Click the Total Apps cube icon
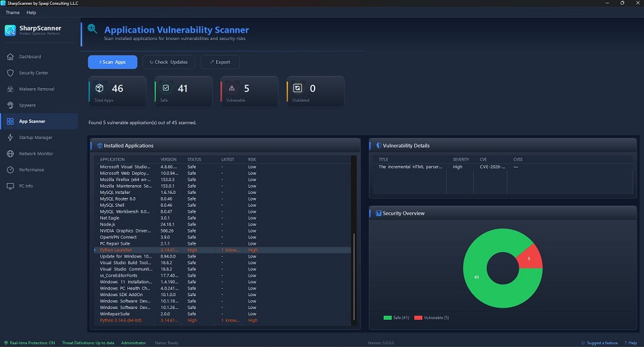Viewport: 644px width, 347px height. 100,88
